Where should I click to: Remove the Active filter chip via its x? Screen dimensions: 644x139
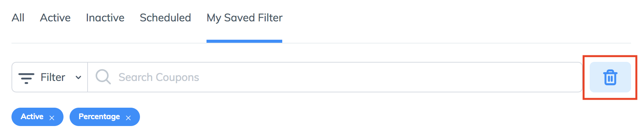(x=52, y=118)
